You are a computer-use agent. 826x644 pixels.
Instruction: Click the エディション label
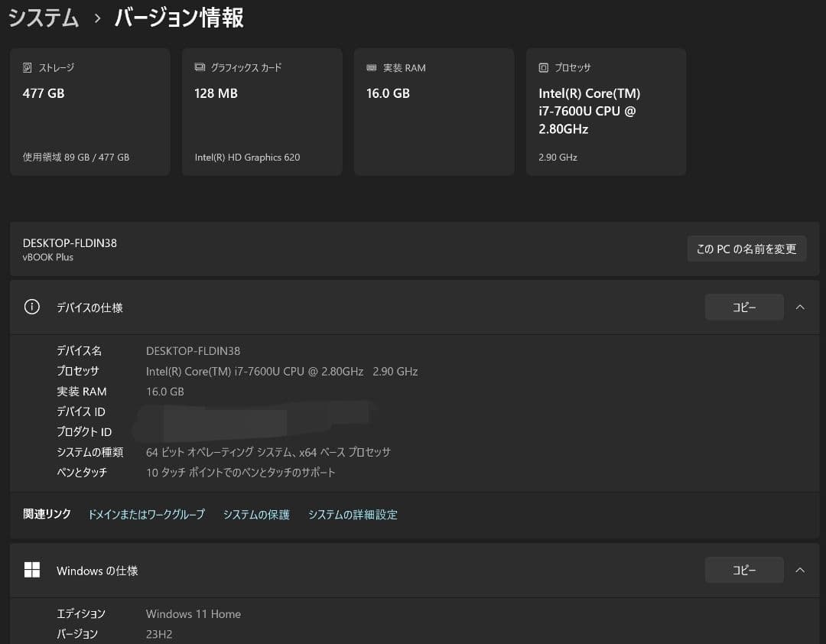[x=81, y=613]
